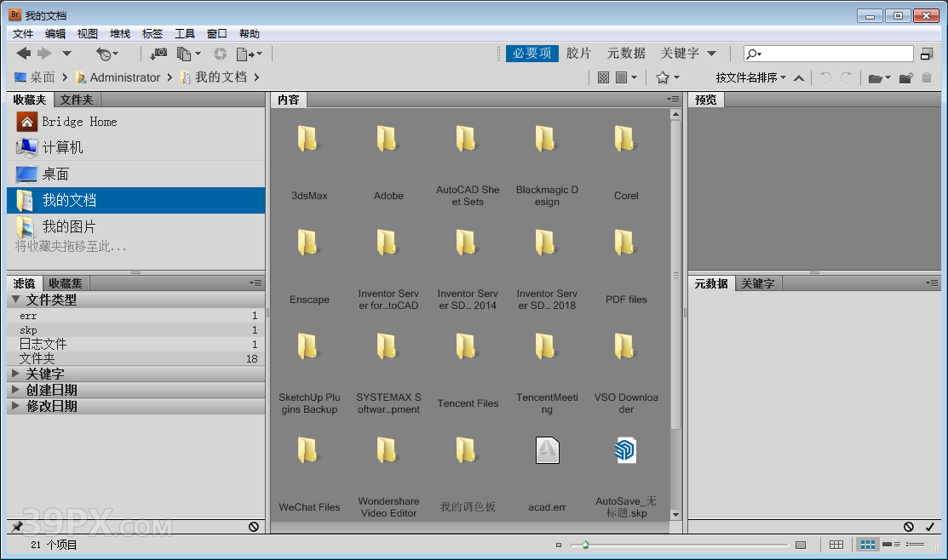
Task: Switch to the 文件夹 tab
Action: click(77, 100)
